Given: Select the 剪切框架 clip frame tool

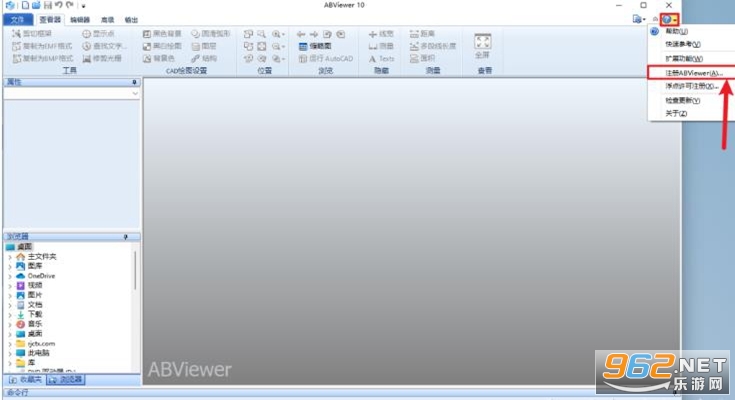Looking at the screenshot, I should point(32,34).
